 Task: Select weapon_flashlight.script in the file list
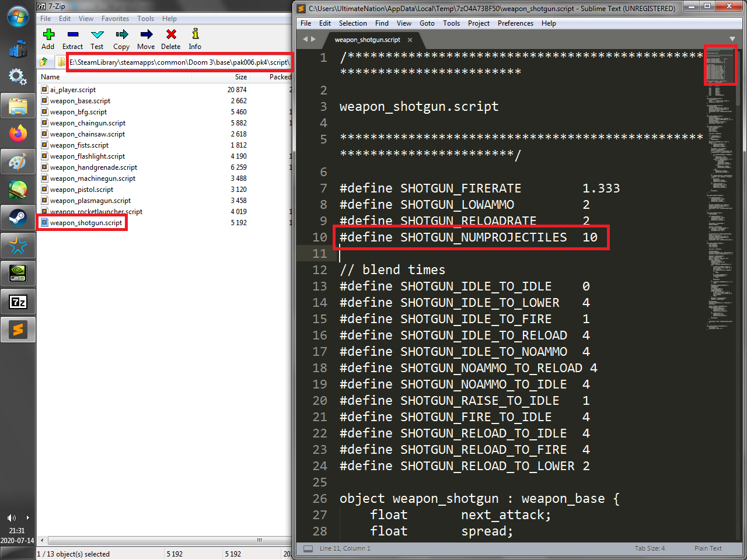87,156
